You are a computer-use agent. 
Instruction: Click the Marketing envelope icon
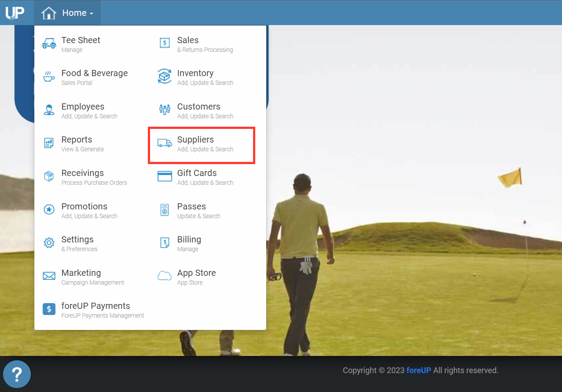point(49,276)
